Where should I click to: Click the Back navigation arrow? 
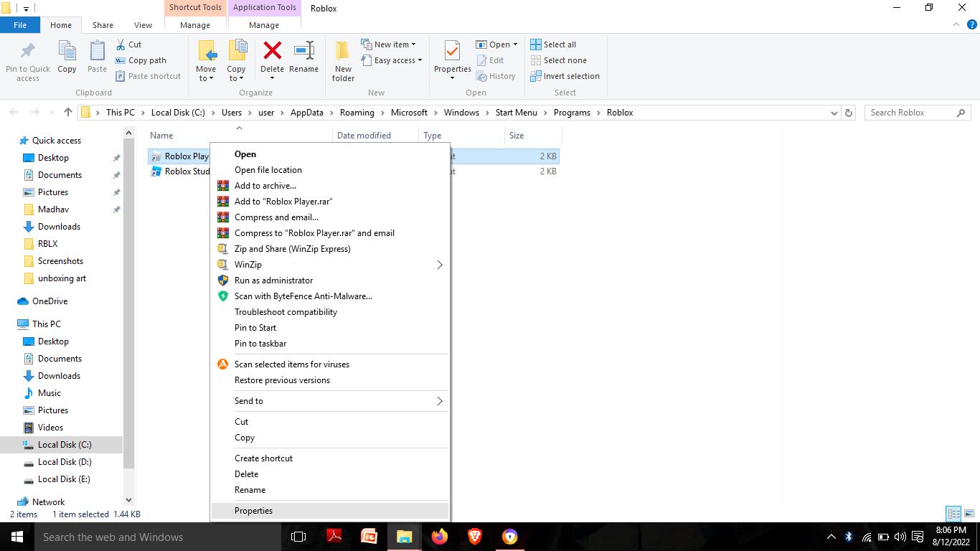click(14, 112)
